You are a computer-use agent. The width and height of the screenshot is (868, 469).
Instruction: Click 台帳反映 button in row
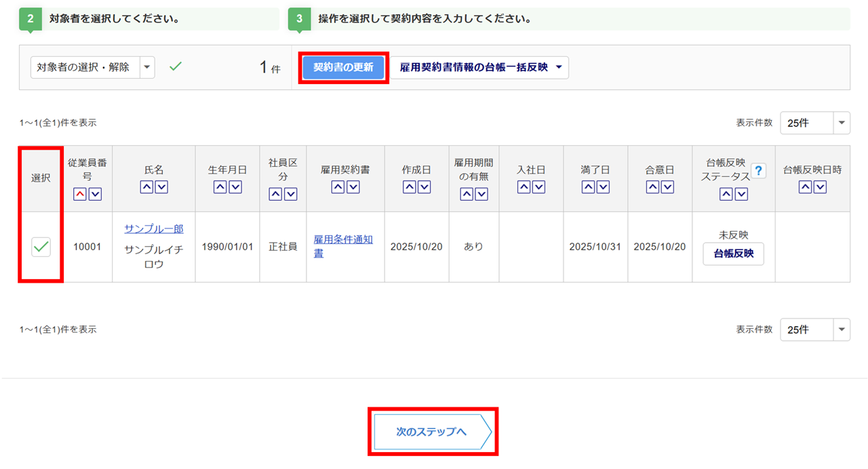[733, 253]
